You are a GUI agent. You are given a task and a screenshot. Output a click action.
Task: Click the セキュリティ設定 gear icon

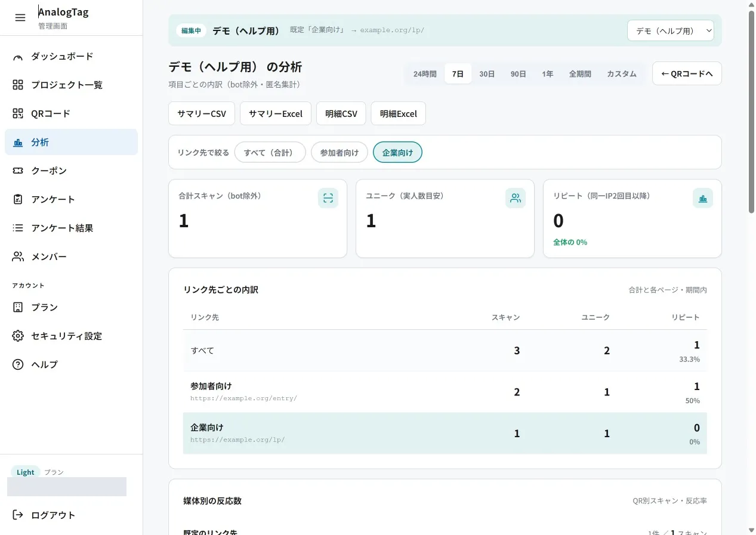click(18, 336)
